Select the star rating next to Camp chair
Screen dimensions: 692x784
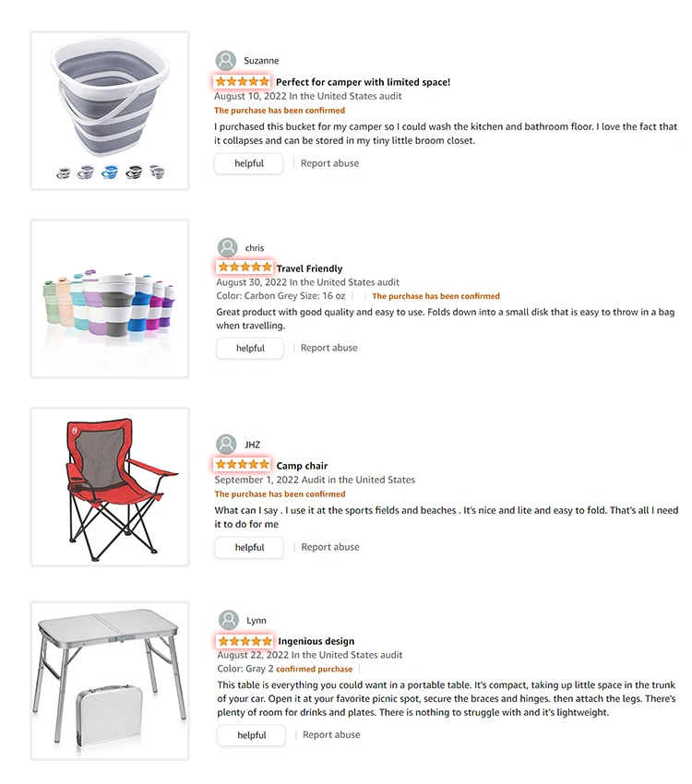click(x=243, y=465)
